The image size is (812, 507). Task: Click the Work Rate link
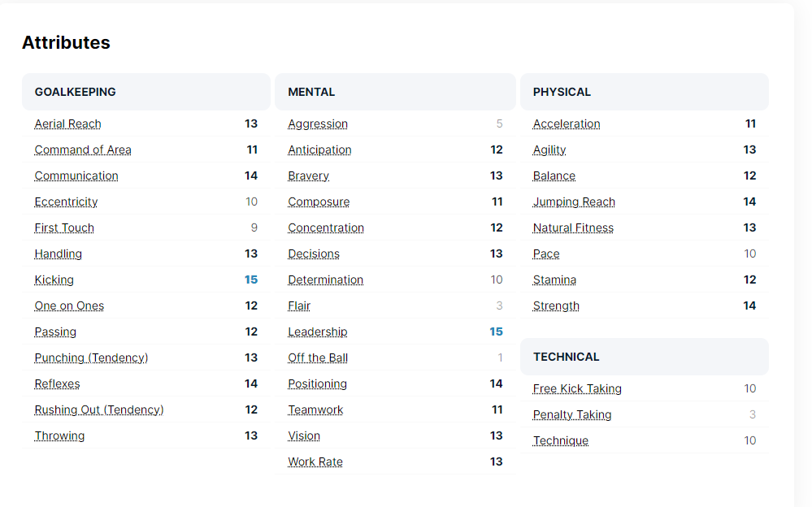pos(315,461)
